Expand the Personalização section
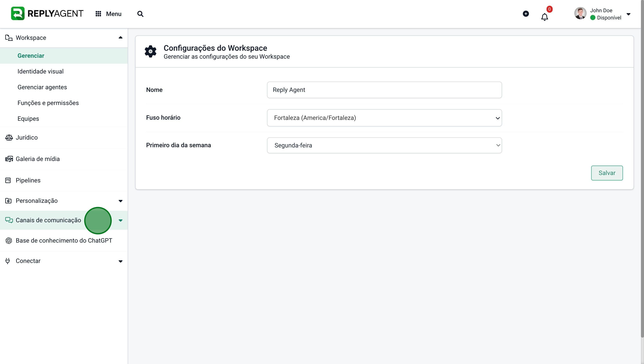 120,201
